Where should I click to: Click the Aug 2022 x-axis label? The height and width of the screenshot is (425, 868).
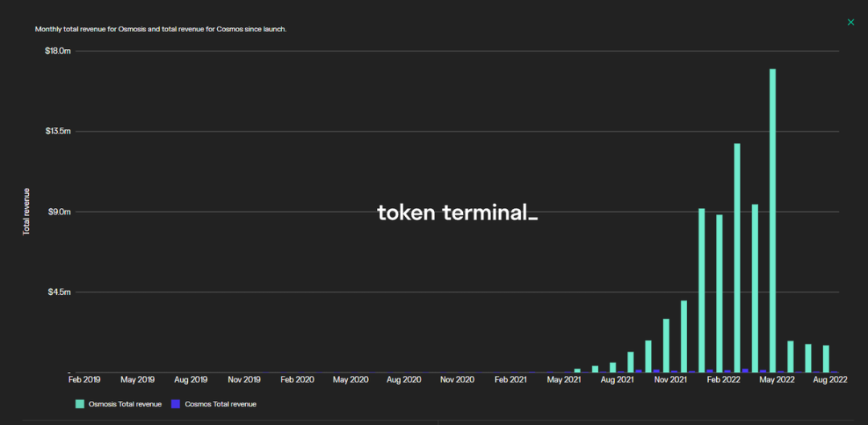tap(829, 380)
